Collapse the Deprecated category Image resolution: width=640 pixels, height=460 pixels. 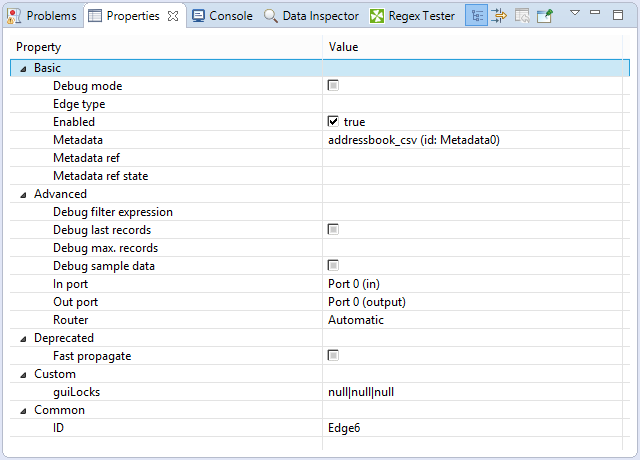pyautogui.click(x=23, y=338)
